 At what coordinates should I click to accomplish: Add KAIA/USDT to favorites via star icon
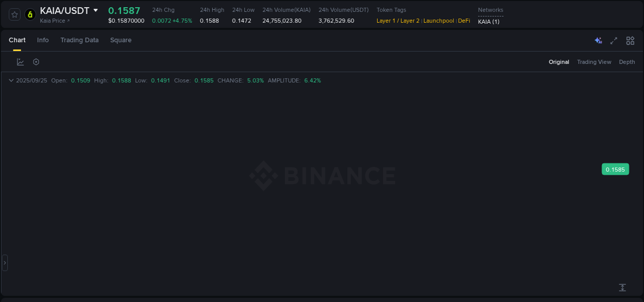[x=14, y=14]
